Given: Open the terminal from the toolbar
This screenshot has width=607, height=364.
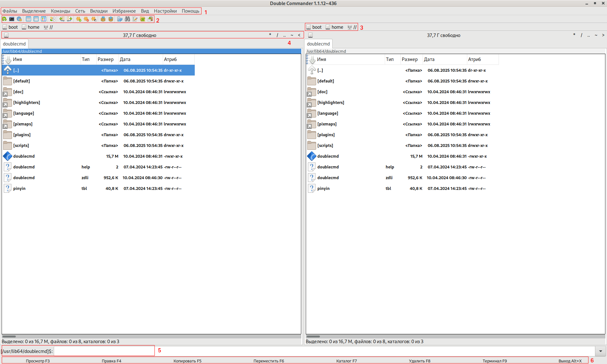Looking at the screenshot, I should 12,19.
